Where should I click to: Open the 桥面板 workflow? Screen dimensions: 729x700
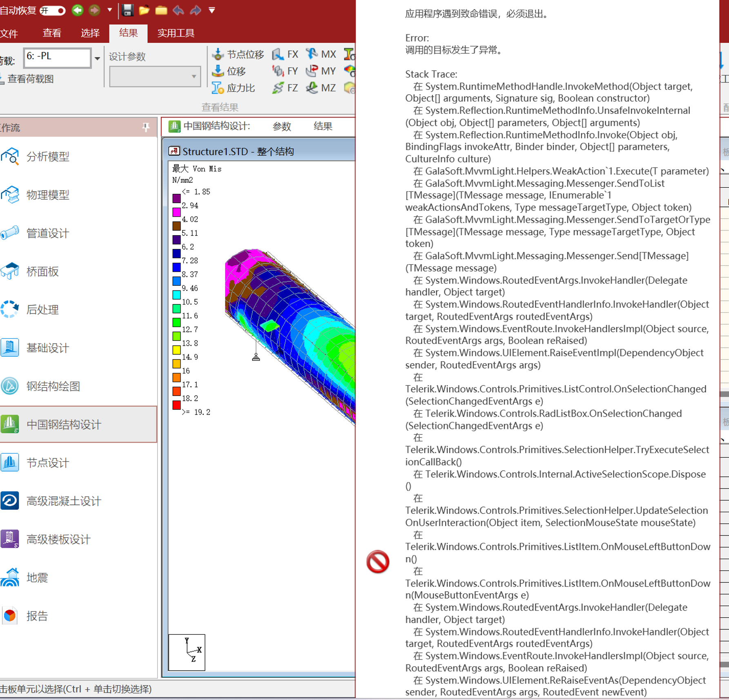(x=79, y=271)
